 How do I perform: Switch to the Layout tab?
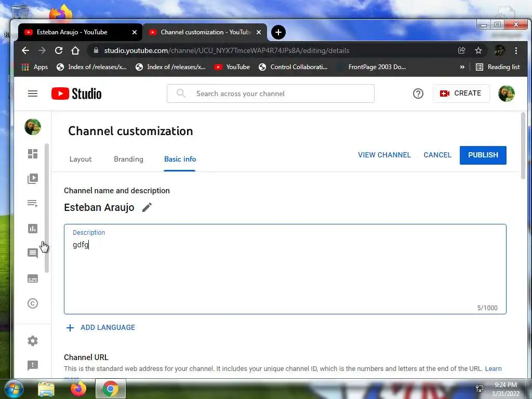[x=81, y=159]
